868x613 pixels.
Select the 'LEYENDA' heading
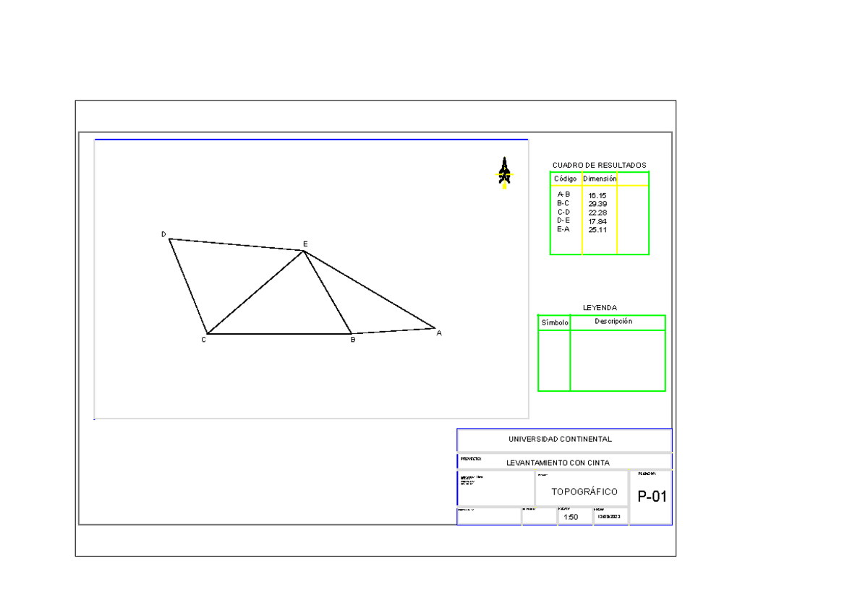600,308
